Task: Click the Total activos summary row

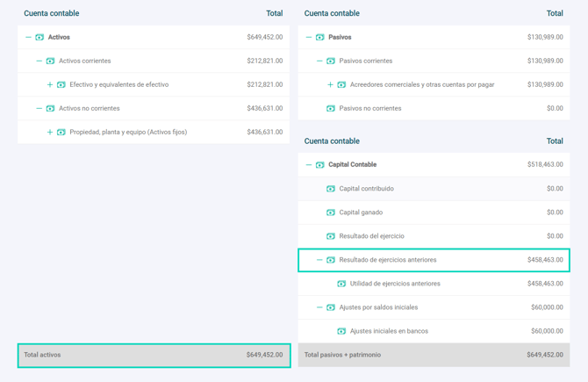Action: (x=154, y=355)
